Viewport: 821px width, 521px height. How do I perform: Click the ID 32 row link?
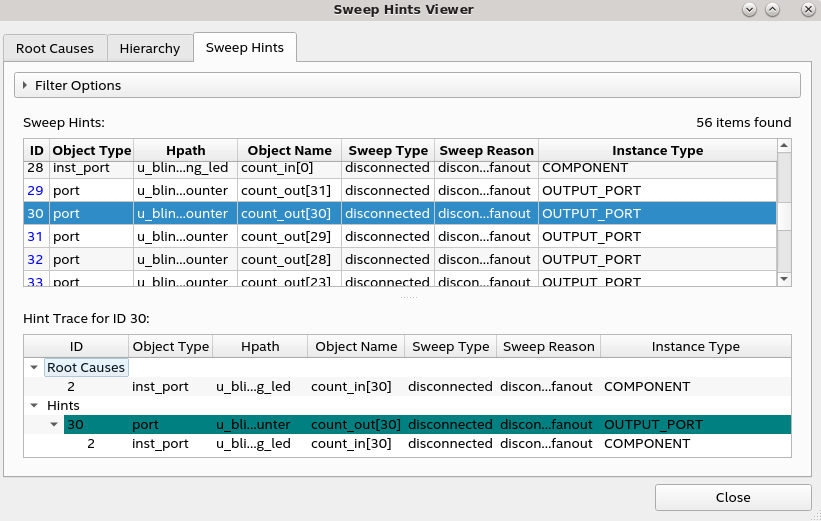point(35,260)
